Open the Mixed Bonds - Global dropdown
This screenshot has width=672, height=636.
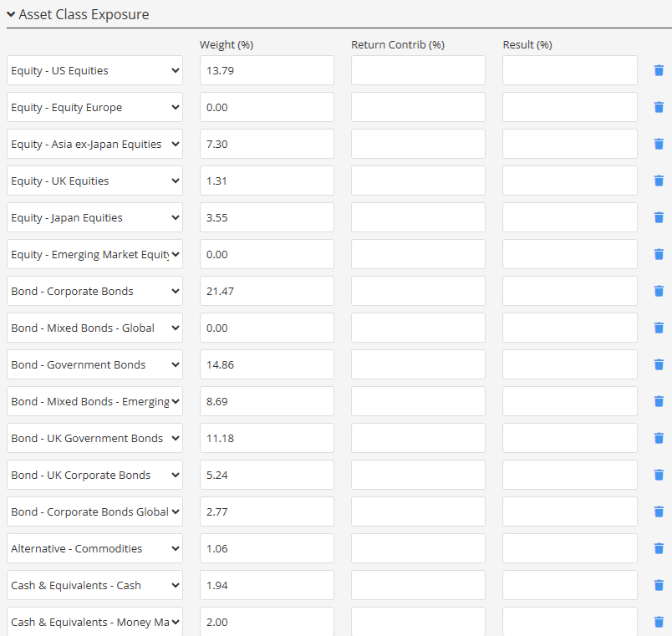[94, 328]
